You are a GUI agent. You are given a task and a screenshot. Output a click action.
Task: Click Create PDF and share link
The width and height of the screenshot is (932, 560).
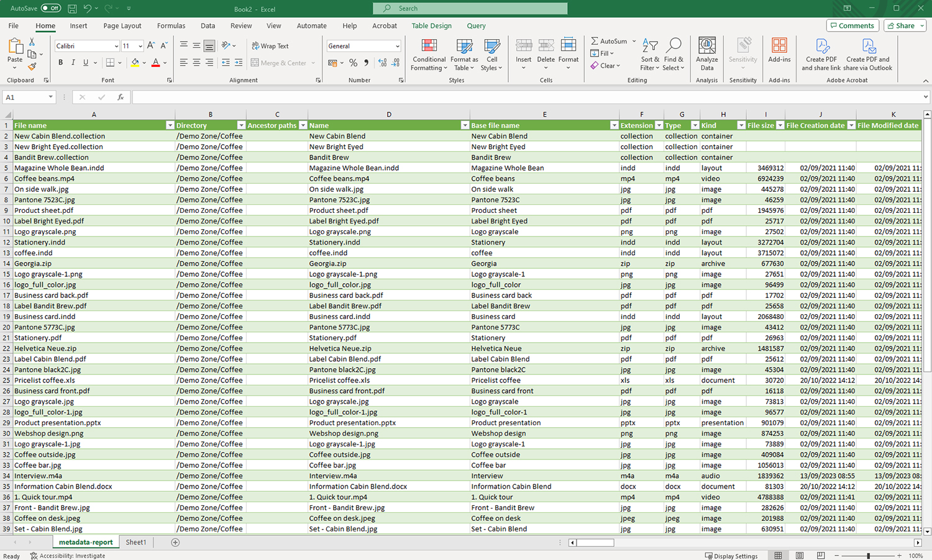pos(821,55)
